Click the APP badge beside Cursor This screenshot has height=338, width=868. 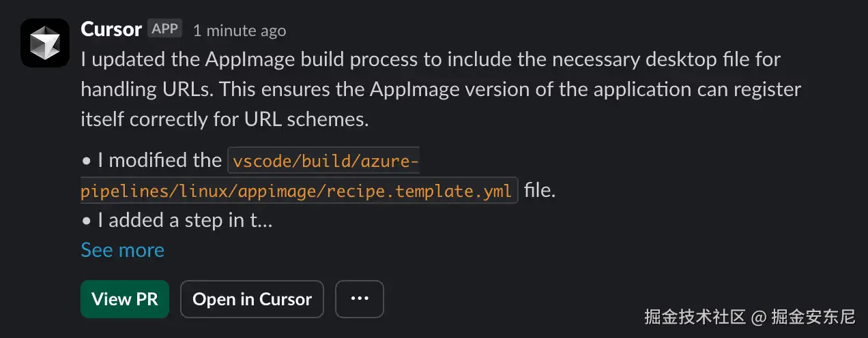tap(164, 29)
